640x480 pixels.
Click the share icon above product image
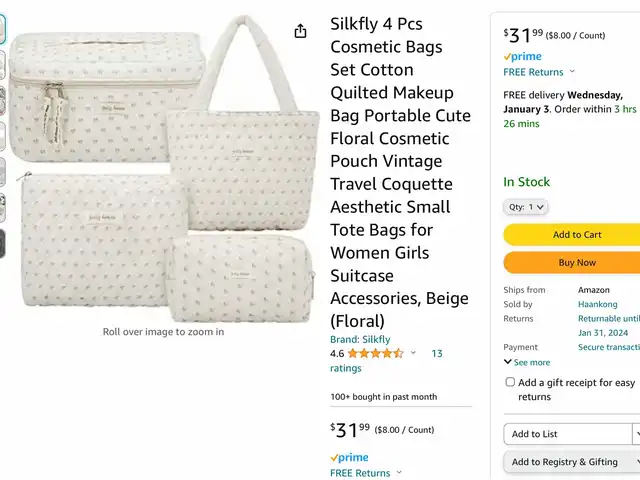tap(300, 31)
